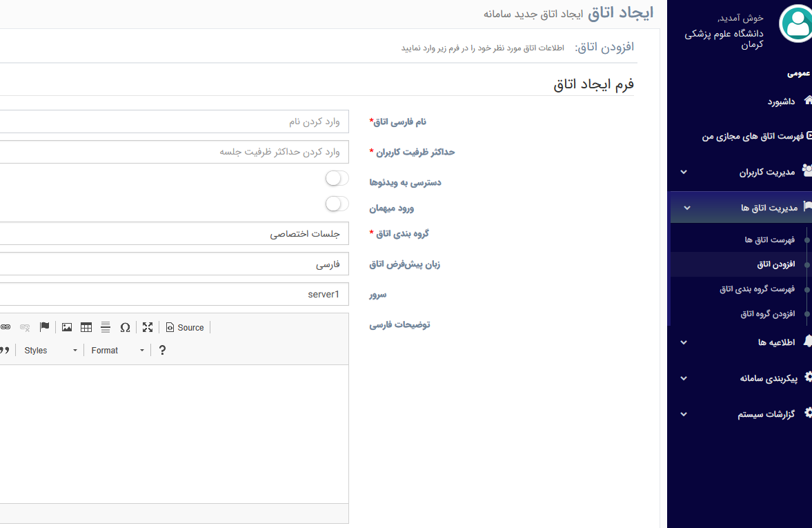Click the editor help question mark
Image resolution: width=812 pixels, height=528 pixels.
pos(162,350)
